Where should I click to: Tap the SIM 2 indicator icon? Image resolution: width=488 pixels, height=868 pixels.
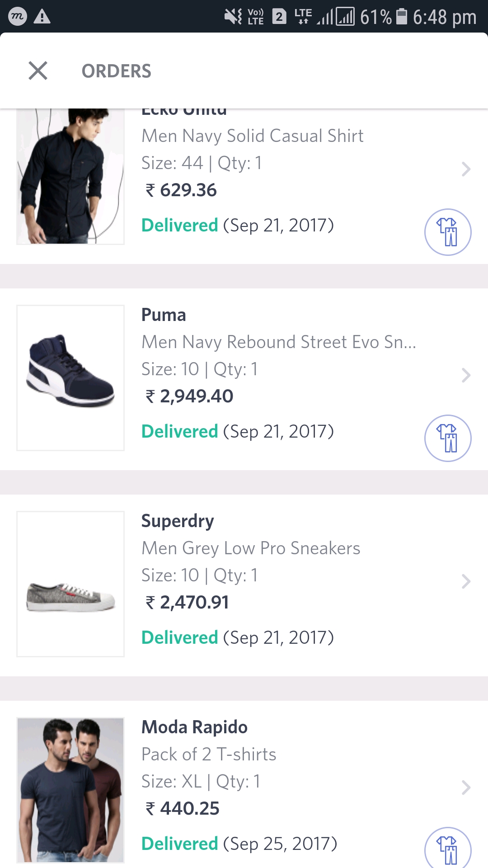tap(279, 17)
